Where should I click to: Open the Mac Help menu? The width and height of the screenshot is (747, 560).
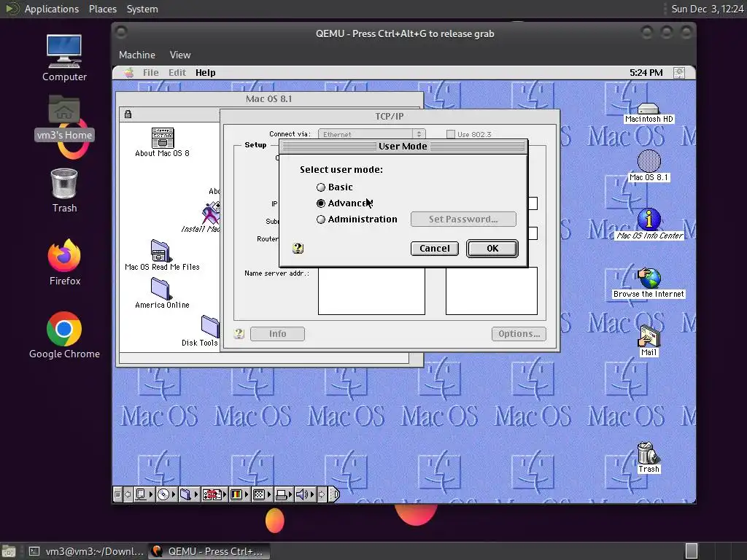click(205, 72)
